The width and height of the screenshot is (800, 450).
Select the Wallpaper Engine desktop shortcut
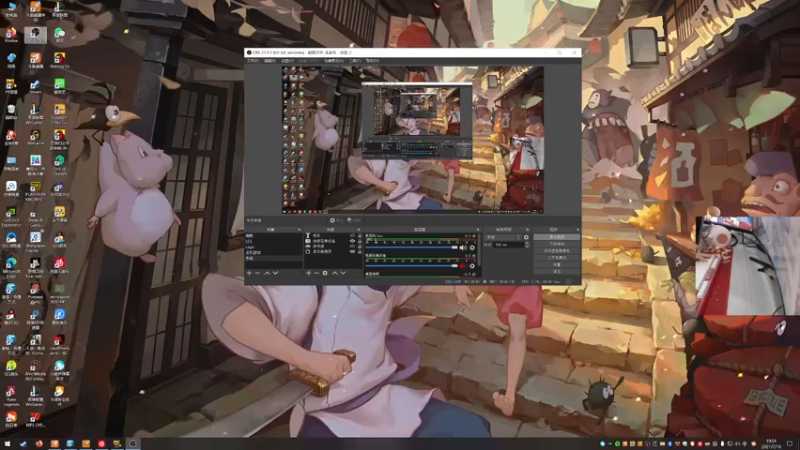coord(35,241)
